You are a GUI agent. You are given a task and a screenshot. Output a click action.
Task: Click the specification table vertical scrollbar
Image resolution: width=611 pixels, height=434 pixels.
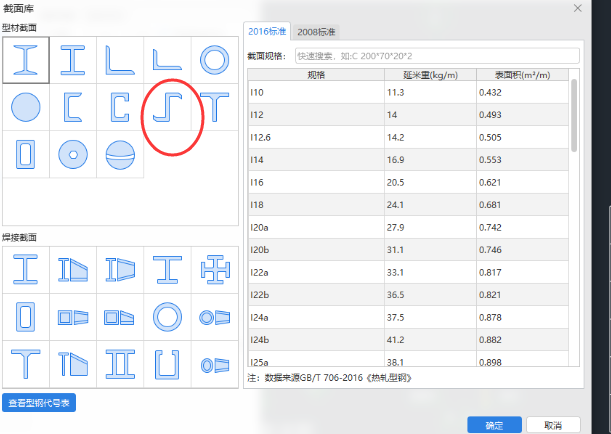click(574, 115)
